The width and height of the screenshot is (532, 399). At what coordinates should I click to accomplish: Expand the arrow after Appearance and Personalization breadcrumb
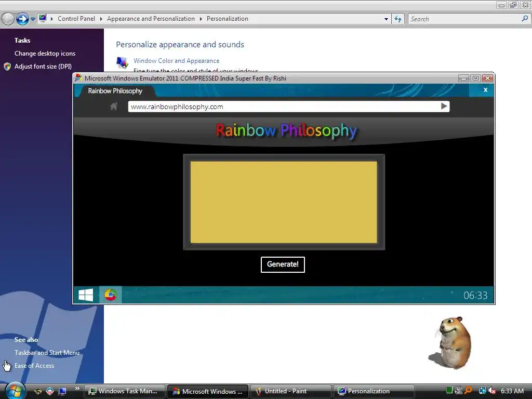point(201,19)
